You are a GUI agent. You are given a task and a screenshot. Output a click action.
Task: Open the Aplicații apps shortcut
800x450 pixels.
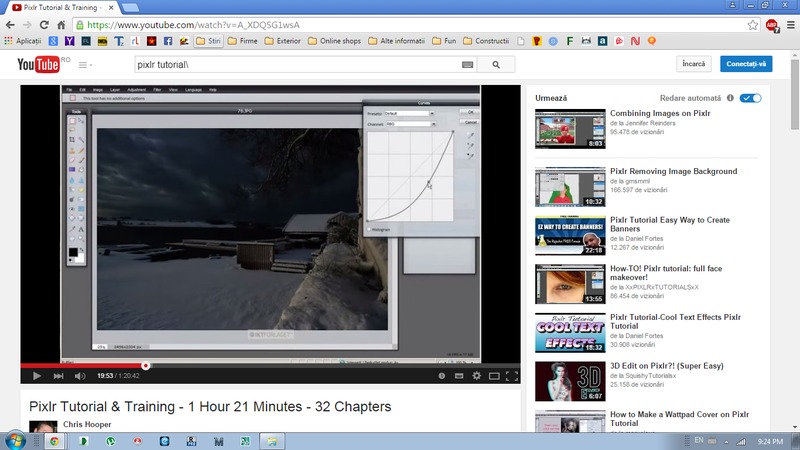click(23, 41)
